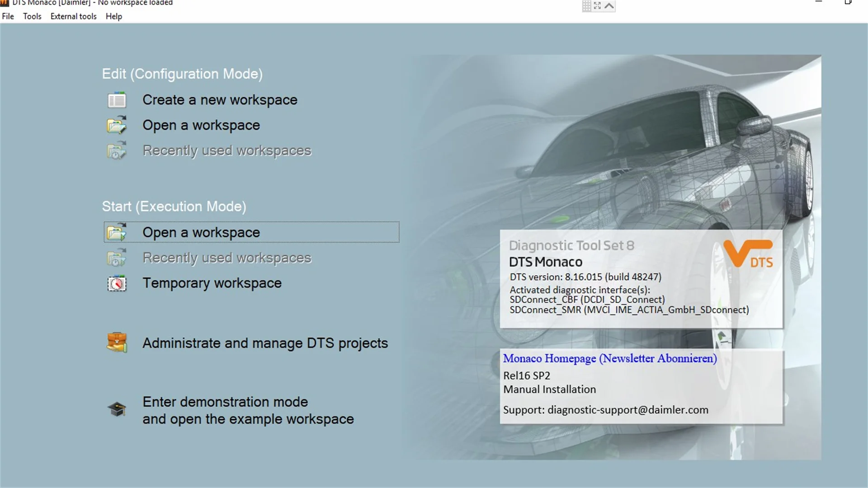868x488 pixels.
Task: Click the Open a workspace folder icon under Edit
Action: 117,125
